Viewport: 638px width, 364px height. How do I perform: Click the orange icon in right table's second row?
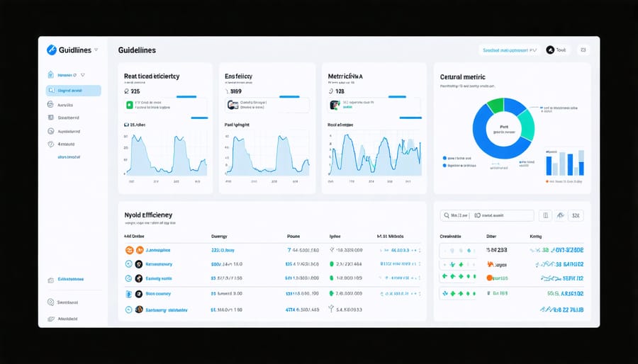(x=491, y=264)
